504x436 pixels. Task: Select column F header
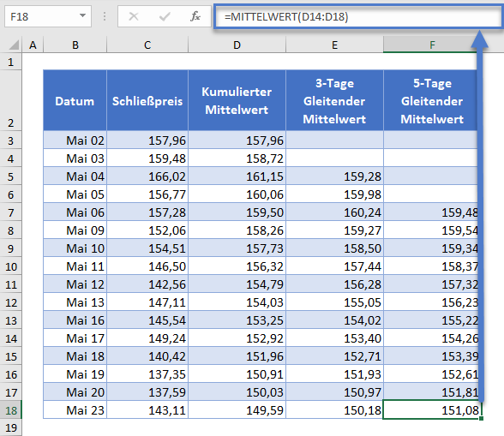(x=432, y=45)
